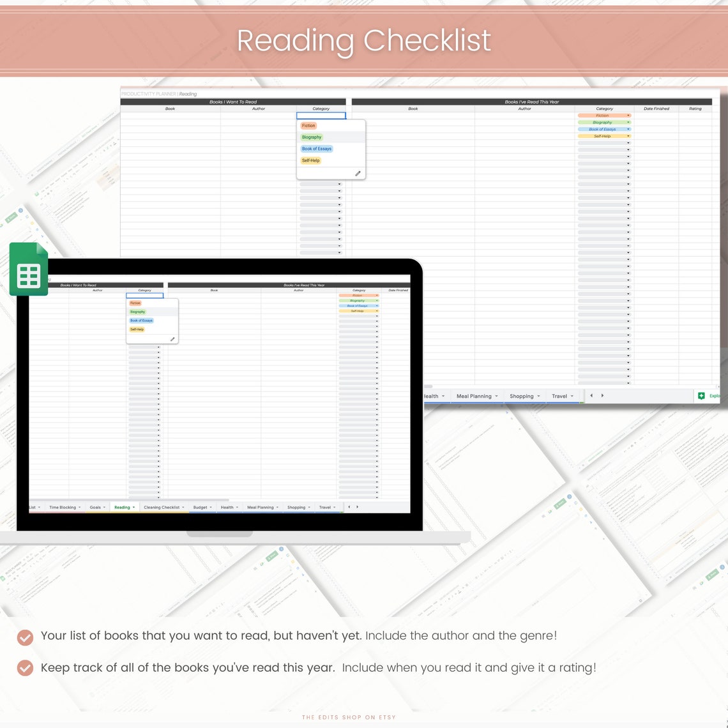Click the pencil icon in the laptop's category popup
The image size is (728, 728).
pos(171,338)
